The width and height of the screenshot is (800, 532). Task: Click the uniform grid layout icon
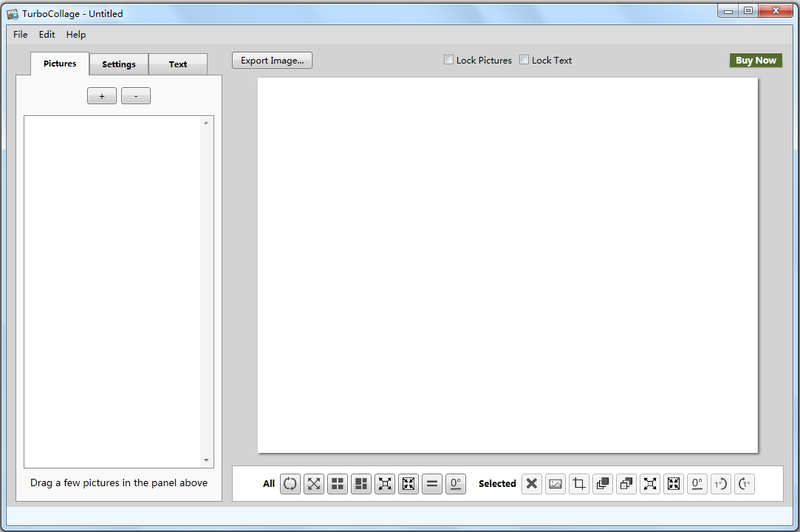(338, 484)
